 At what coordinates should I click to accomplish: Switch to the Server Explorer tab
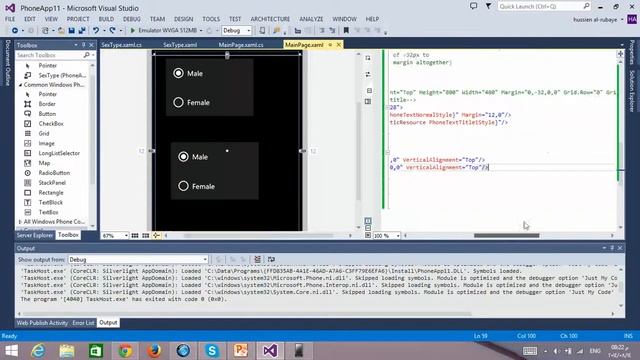tap(35, 235)
